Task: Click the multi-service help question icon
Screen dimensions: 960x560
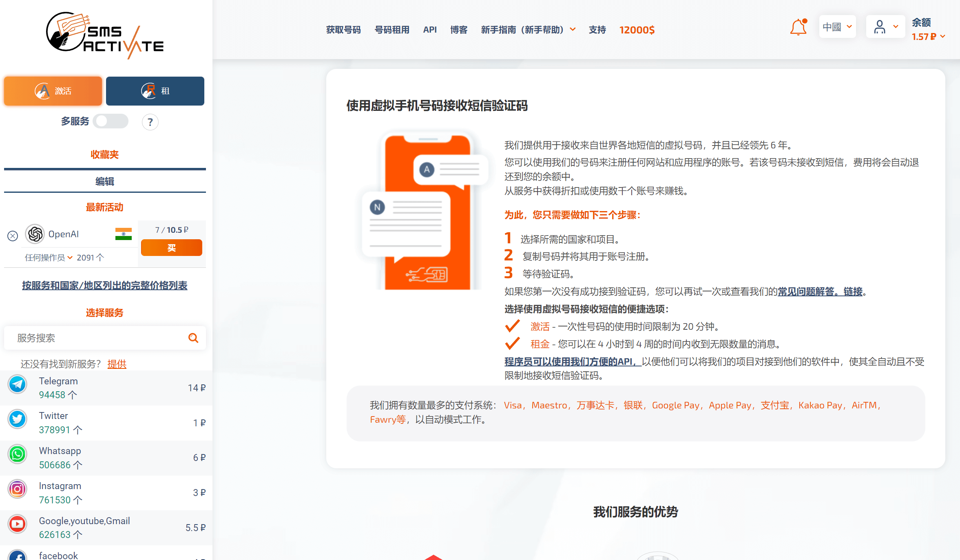Action: 150,122
